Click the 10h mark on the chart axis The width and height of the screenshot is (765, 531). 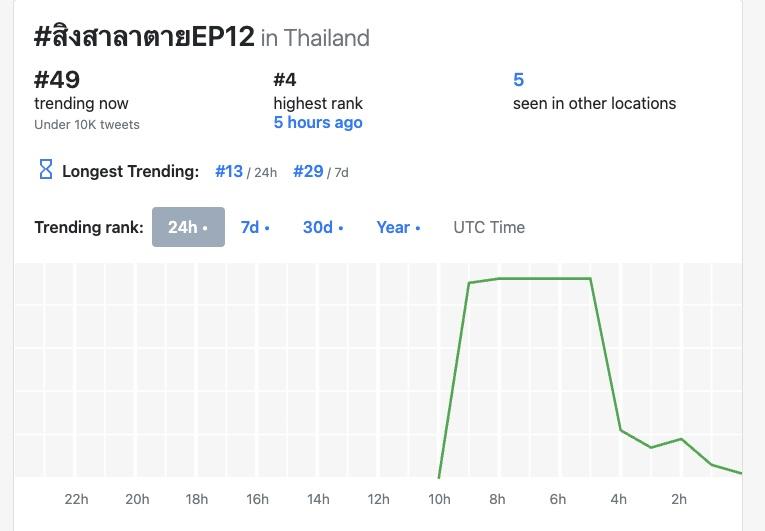[x=438, y=499]
